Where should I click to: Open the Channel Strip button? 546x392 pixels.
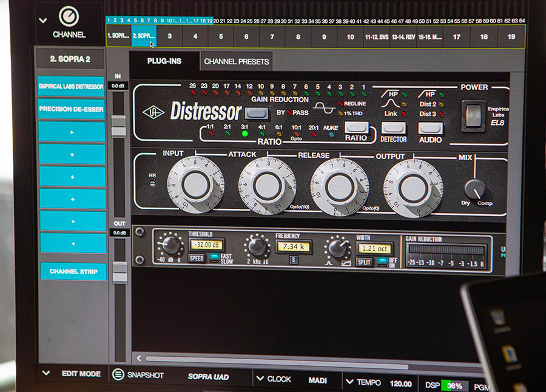[73, 271]
